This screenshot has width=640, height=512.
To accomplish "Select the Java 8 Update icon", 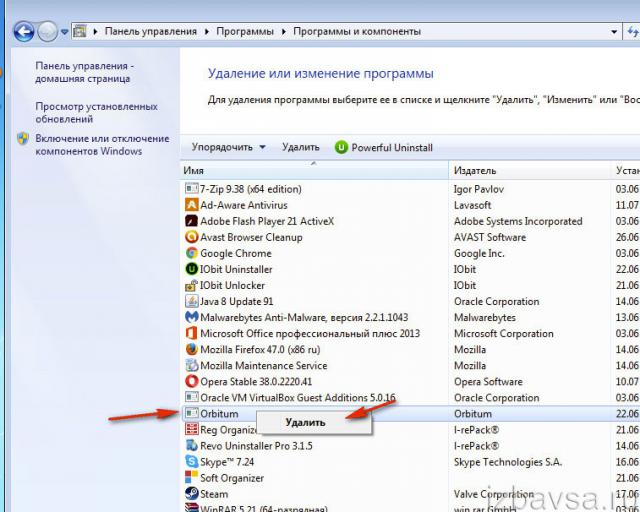I will pos(191,301).
